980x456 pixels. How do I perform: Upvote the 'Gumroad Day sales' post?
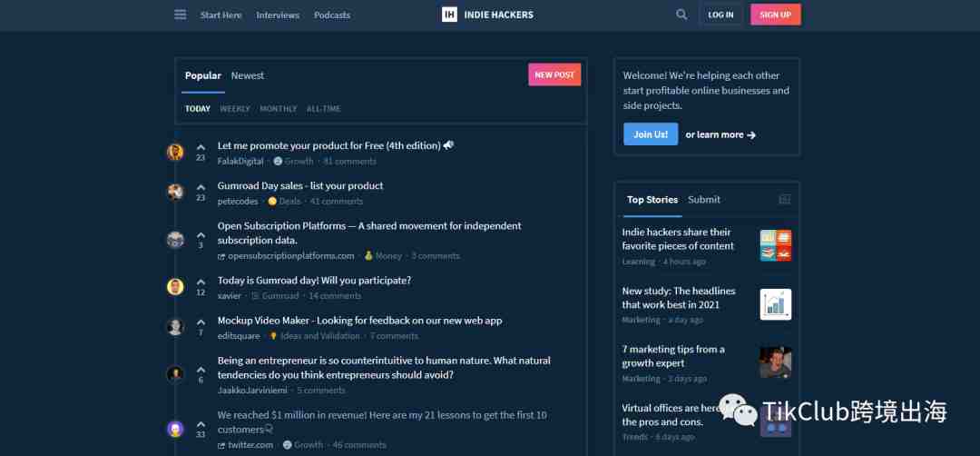[x=201, y=187]
